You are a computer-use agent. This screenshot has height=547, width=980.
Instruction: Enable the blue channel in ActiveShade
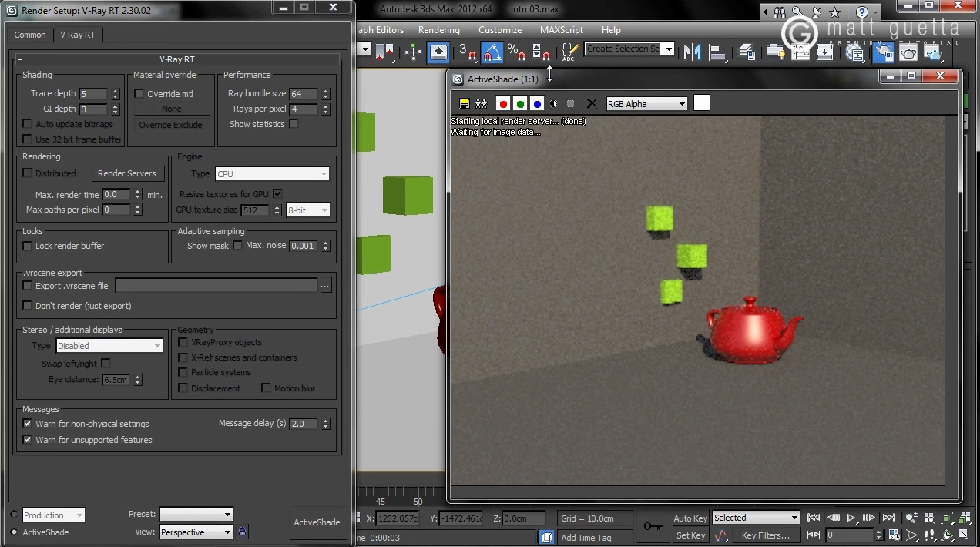tap(537, 103)
